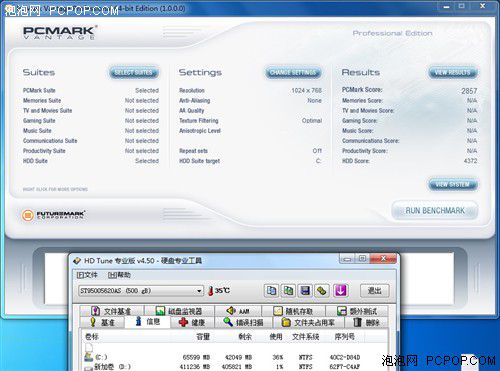Switch to the 文件基准 tab
Viewport: 500px width, 371px height.
(x=112, y=311)
